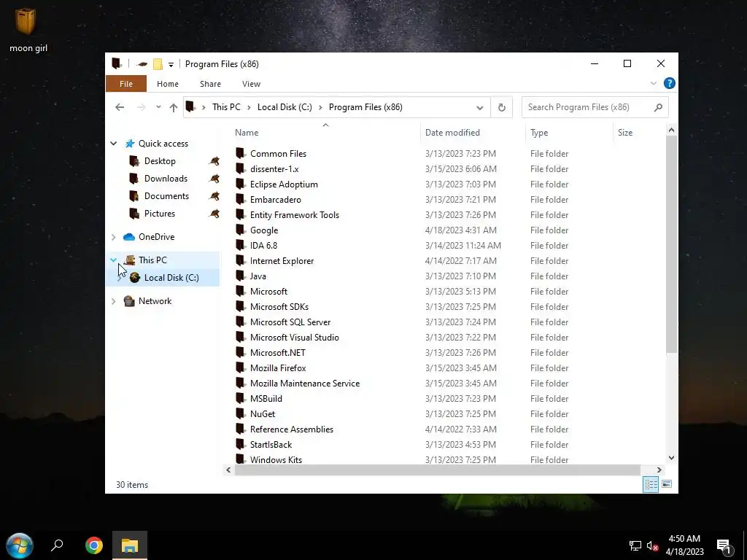This screenshot has width=747, height=560.
Task: Switch to large thumbnails view icon
Action: pos(667,485)
